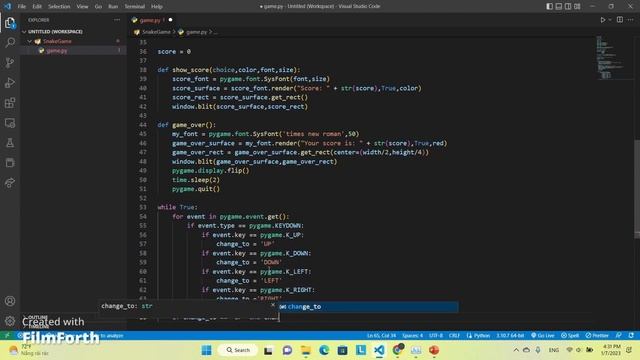
Task: Toggle Panel layout icon in title bar
Action: [x=559, y=6]
